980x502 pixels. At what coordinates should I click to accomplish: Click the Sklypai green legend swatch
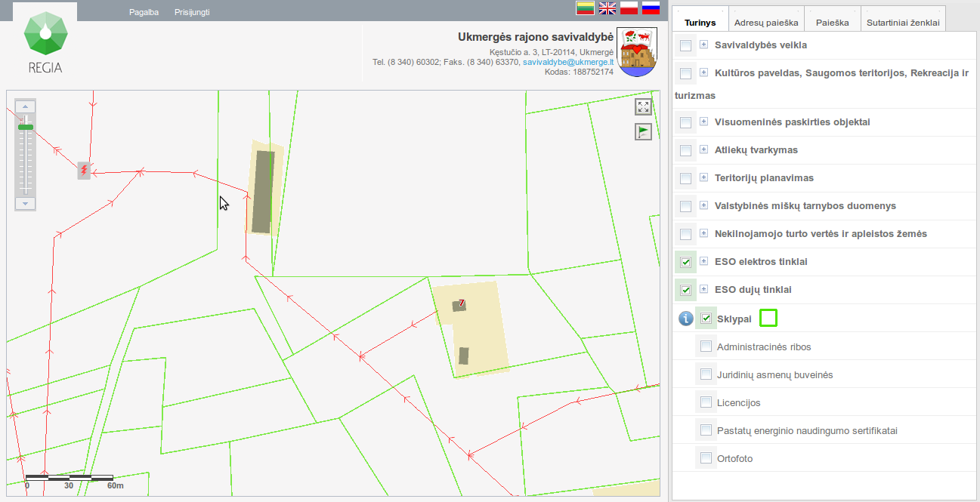point(768,318)
